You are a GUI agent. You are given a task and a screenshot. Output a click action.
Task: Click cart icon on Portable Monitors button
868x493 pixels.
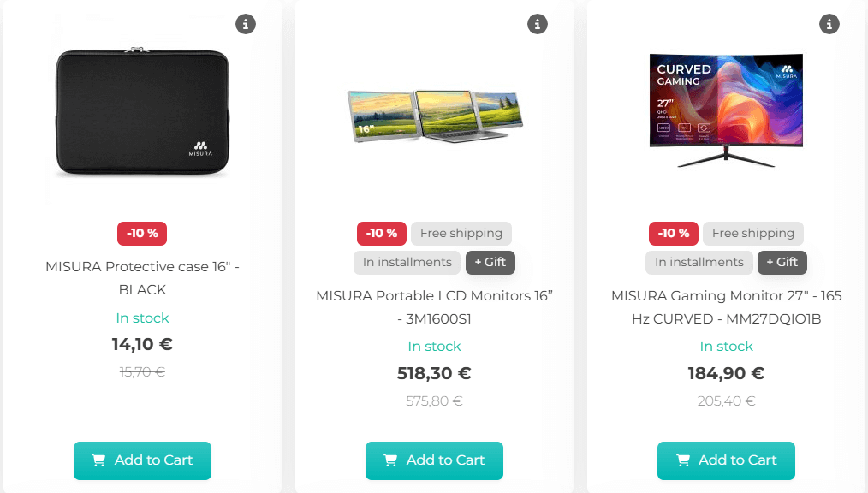pos(390,460)
